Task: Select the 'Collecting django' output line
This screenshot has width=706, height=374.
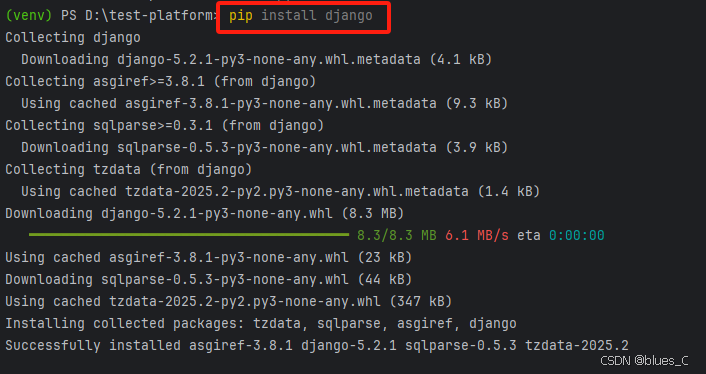Action: 73,37
